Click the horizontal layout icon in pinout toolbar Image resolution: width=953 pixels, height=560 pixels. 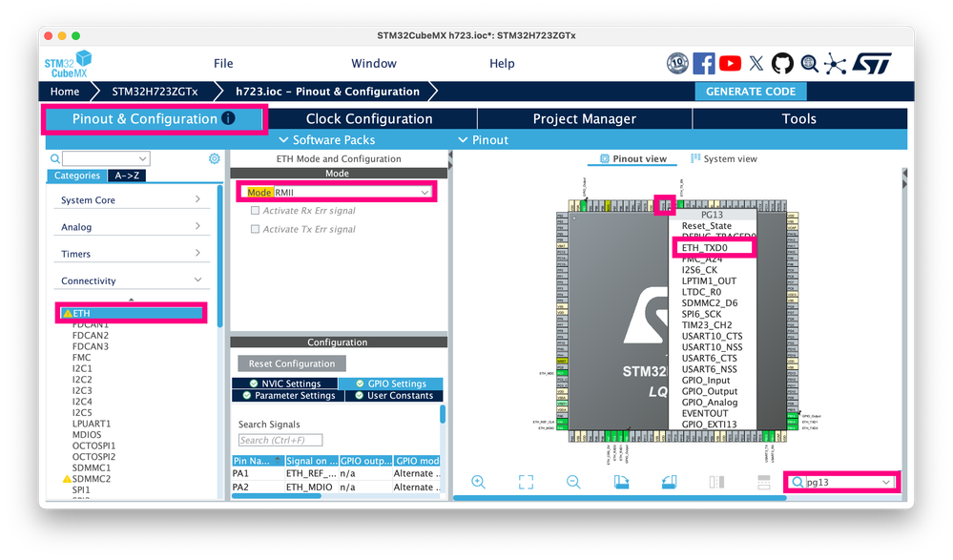(764, 482)
